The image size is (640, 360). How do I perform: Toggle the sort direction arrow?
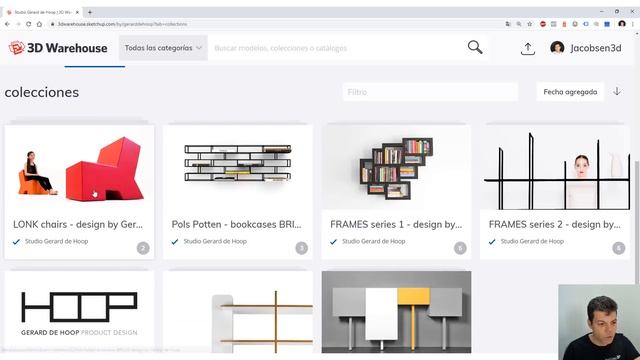coord(617,91)
